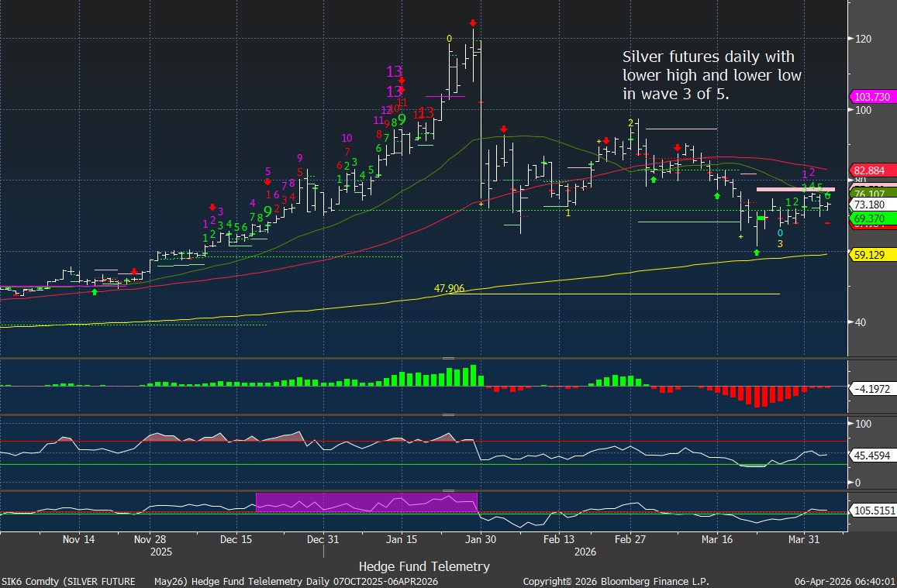Click the Jan 30 date on the time axis
The image size is (897, 588).
pyautogui.click(x=481, y=538)
